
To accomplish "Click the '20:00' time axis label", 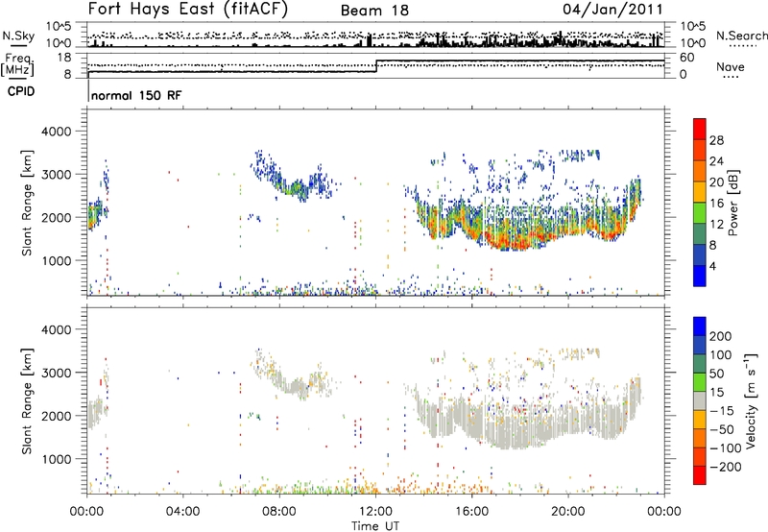I will [568, 512].
